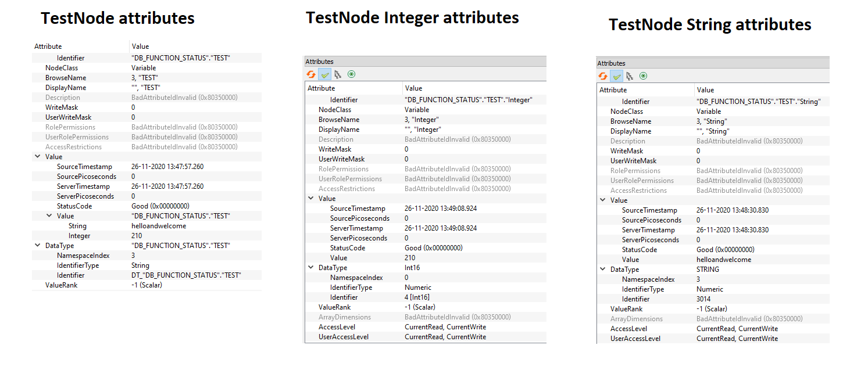
Task: Select UserAccessLevel row in String attributes panel
Action: point(713,339)
